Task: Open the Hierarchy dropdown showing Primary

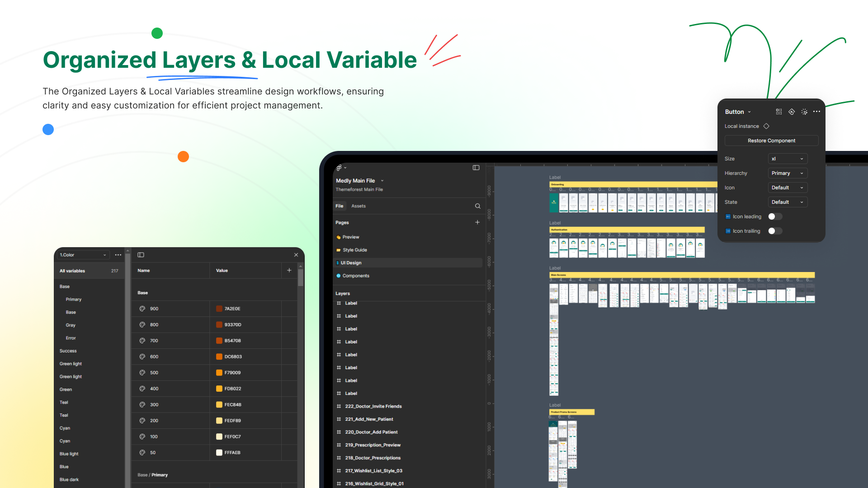Action: click(788, 173)
